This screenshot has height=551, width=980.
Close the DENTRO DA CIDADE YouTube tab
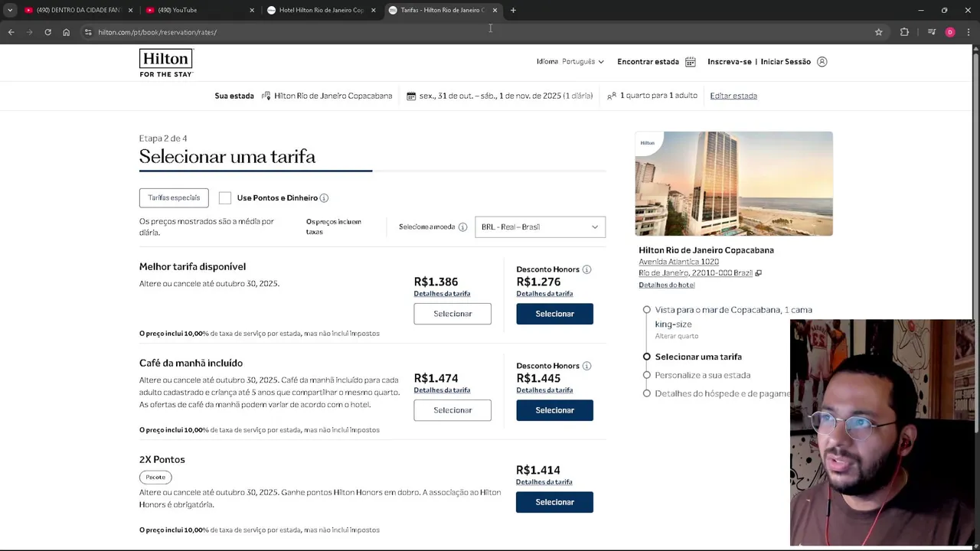click(x=130, y=10)
